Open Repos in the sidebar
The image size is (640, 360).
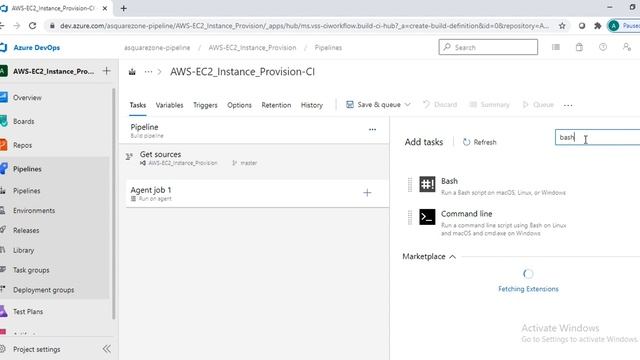coord(22,145)
